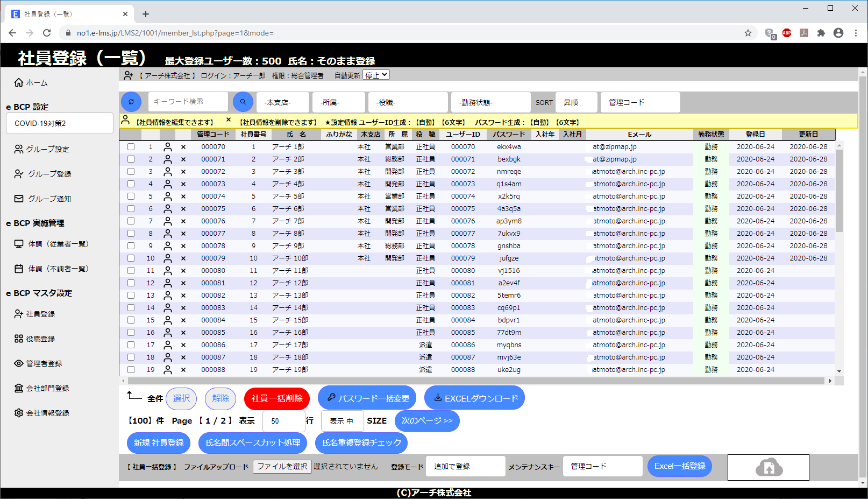Viewport: 868px width, 499px height.
Task: Reload the page in the browser
Action: [x=47, y=33]
